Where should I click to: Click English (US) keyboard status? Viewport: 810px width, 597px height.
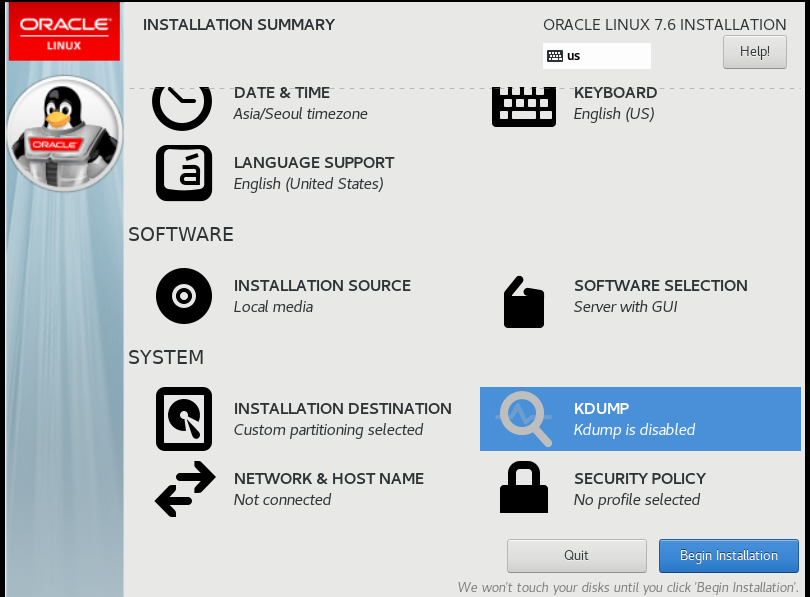pyautogui.click(x=614, y=114)
